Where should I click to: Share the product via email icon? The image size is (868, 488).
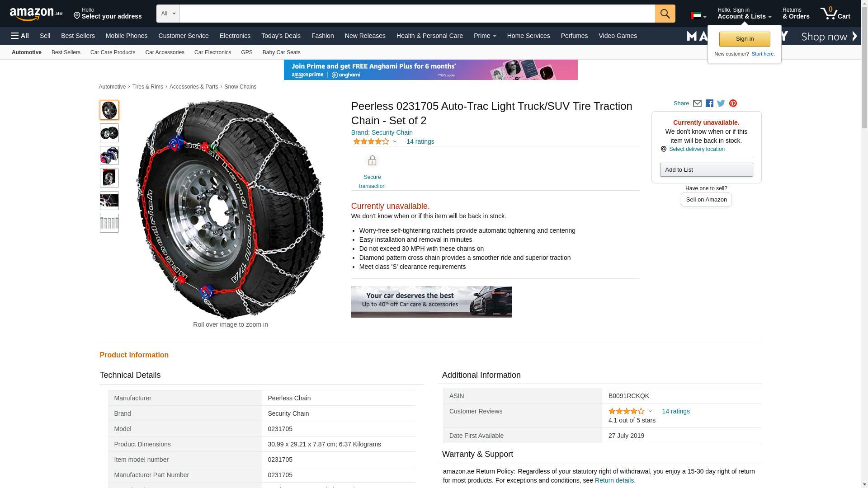click(697, 103)
